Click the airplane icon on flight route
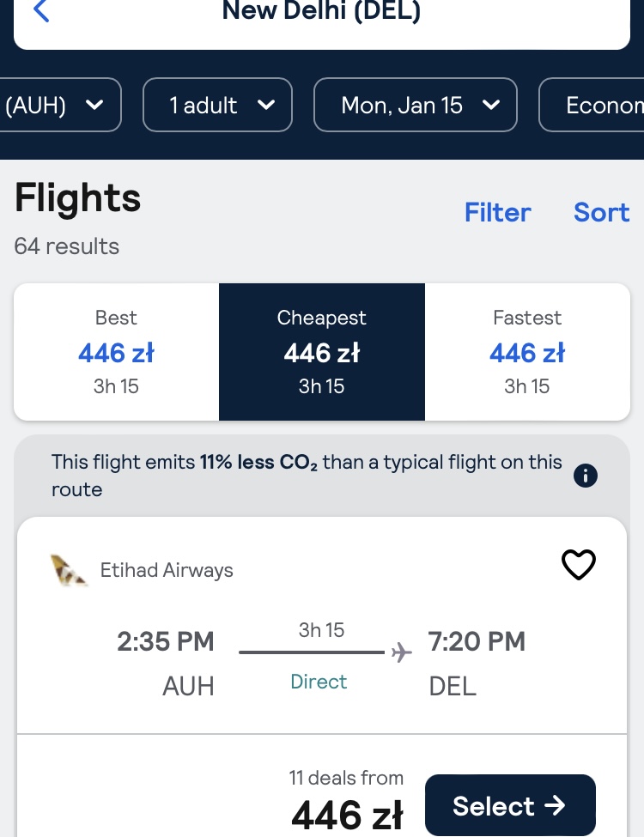Screen dimensions: 644x837 pos(402,652)
